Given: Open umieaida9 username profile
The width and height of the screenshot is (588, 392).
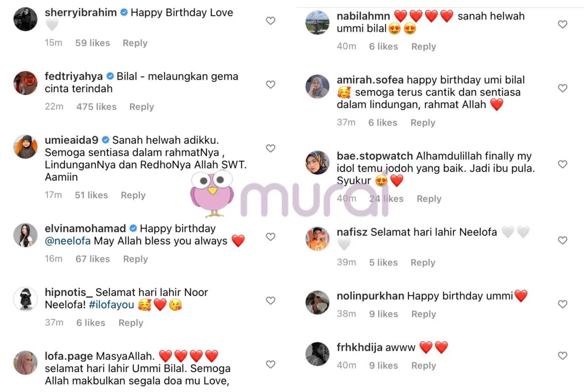Looking at the screenshot, I should (71, 140).
